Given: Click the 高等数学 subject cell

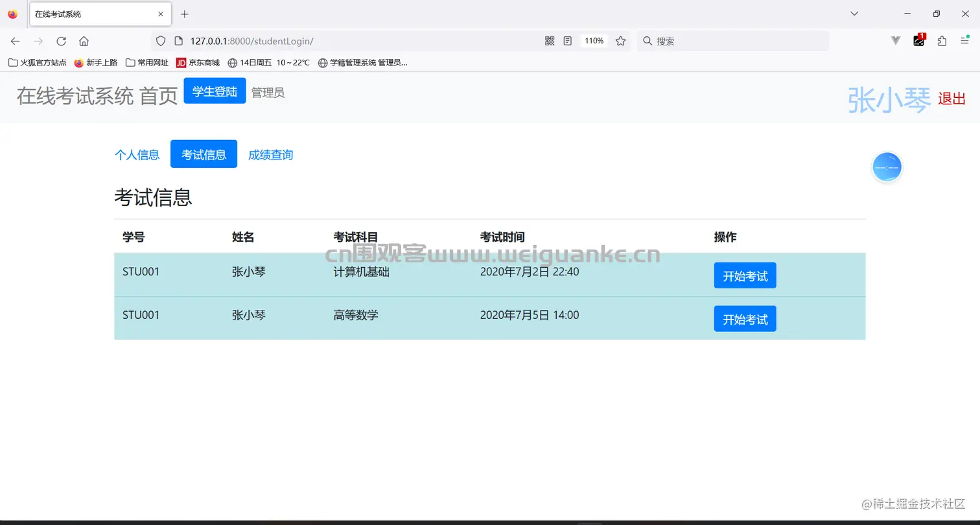Looking at the screenshot, I should tap(356, 315).
